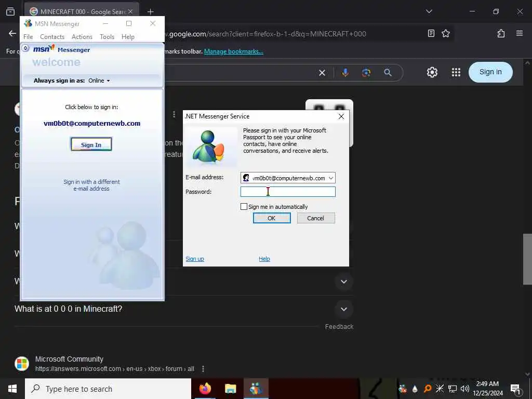Screen dimensions: 532x399
Task: Expand the question above What is at 0 0 0
Action: click(344, 281)
